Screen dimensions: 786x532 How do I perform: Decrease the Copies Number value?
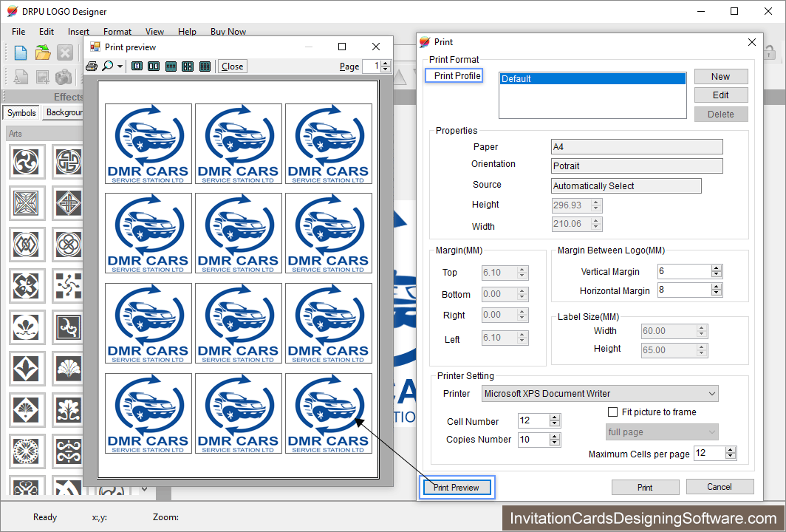point(554,443)
